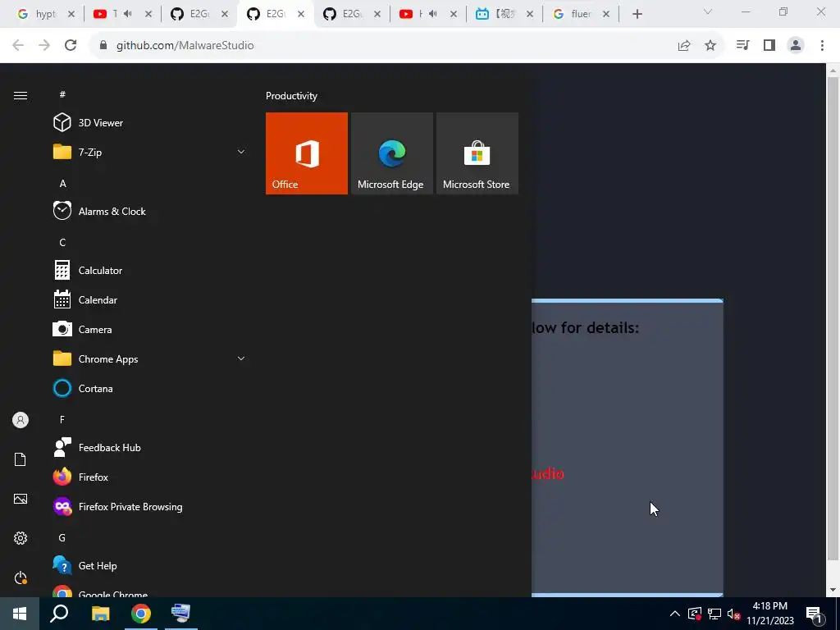Click the Windows Start button

[x=20, y=614]
